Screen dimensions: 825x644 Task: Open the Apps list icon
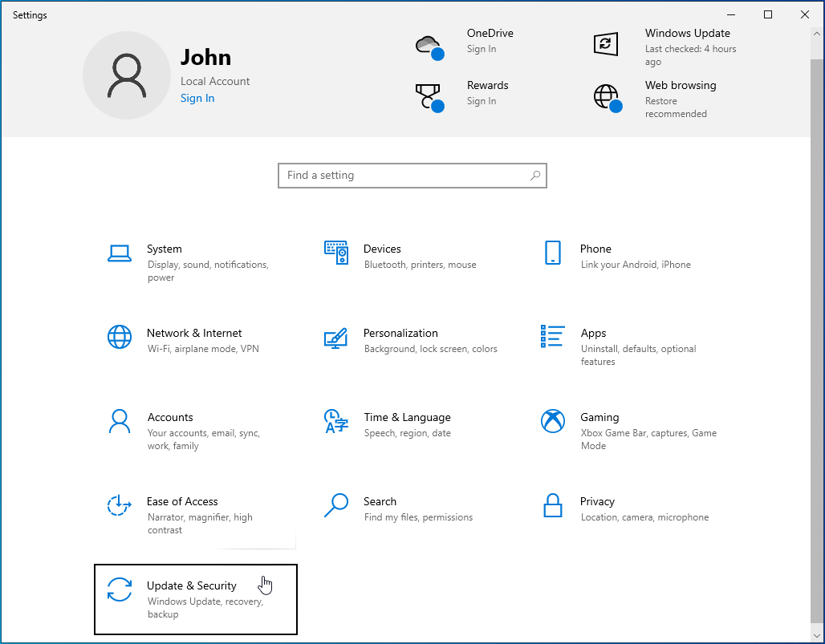pos(553,337)
